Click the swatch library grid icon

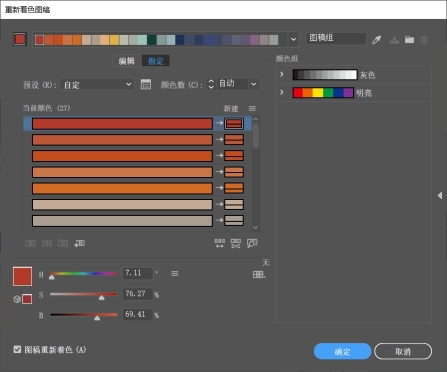259,274
